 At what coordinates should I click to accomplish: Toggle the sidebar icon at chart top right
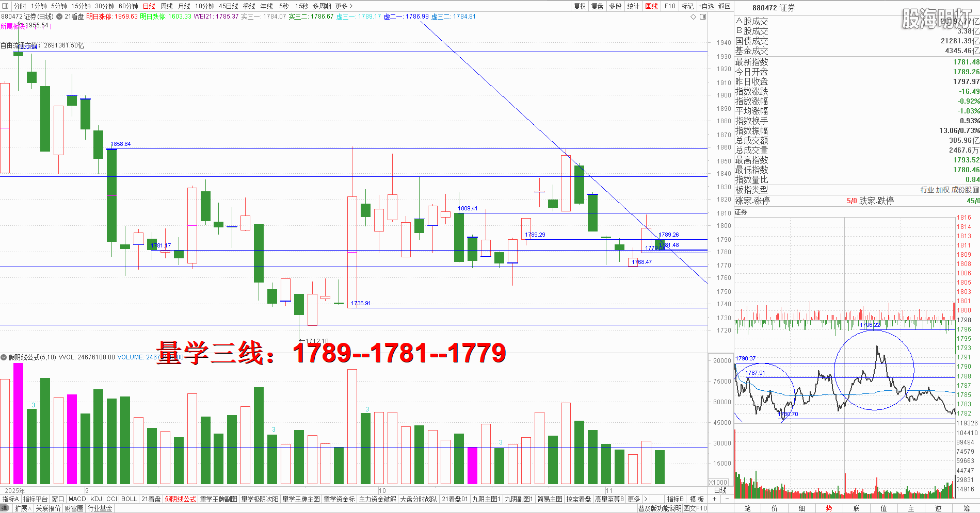tap(702, 17)
